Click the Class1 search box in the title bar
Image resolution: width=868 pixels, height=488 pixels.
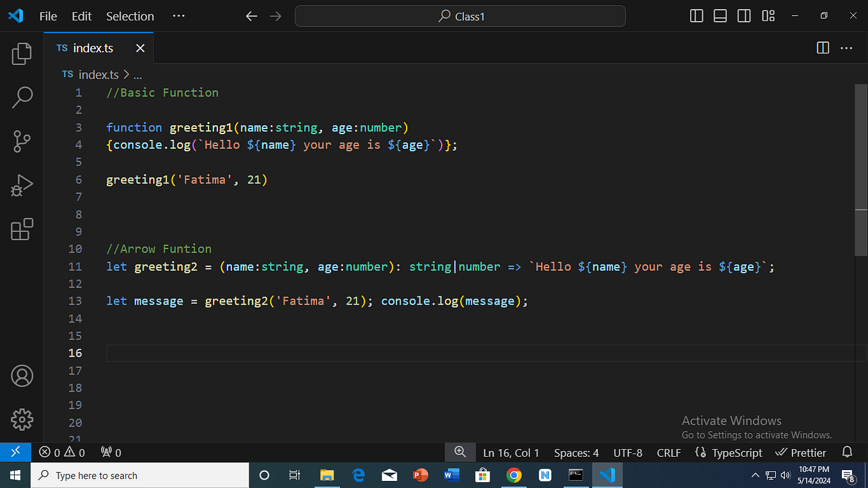pyautogui.click(x=460, y=16)
